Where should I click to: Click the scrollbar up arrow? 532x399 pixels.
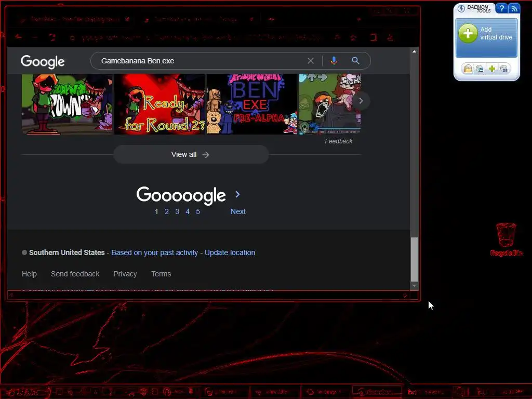(414, 51)
